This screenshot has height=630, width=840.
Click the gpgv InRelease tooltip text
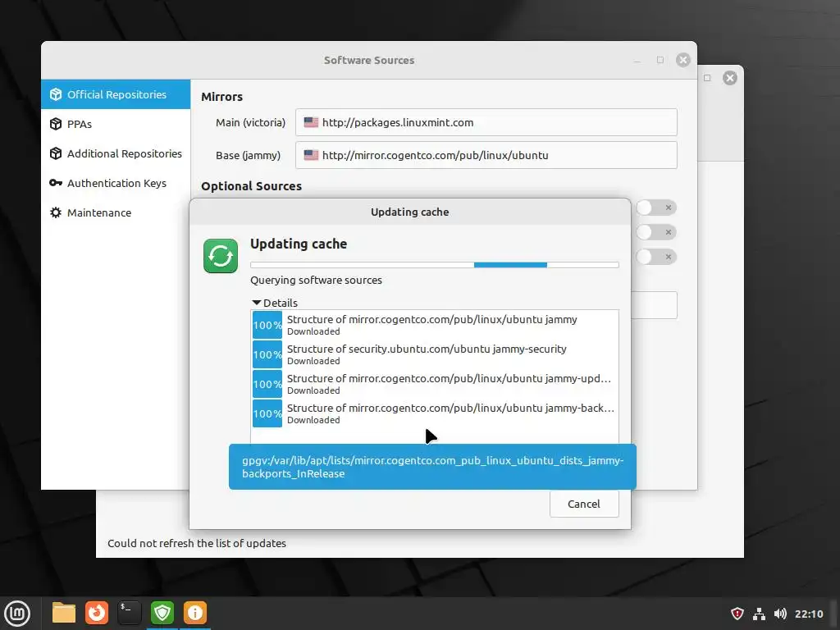(x=432, y=467)
